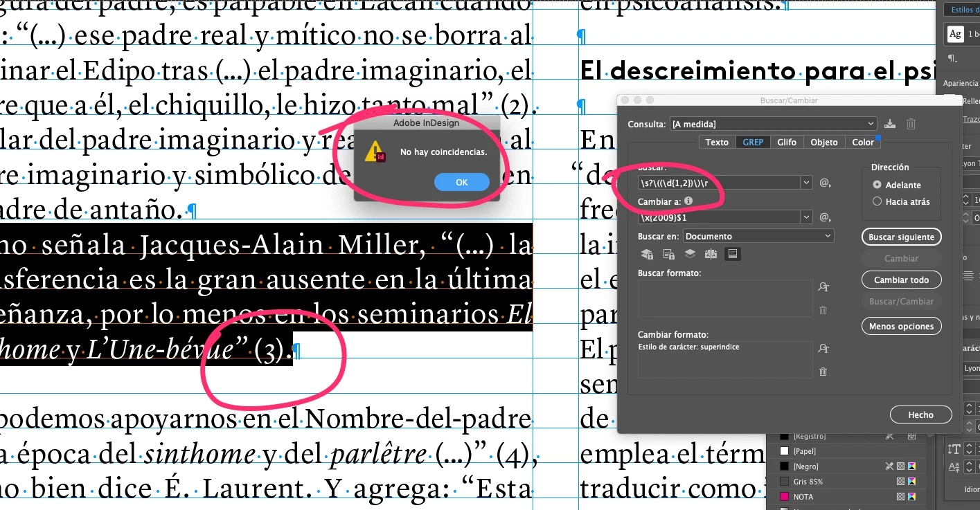Toggle include hidden layers search option
The image size is (980, 510).
690,254
